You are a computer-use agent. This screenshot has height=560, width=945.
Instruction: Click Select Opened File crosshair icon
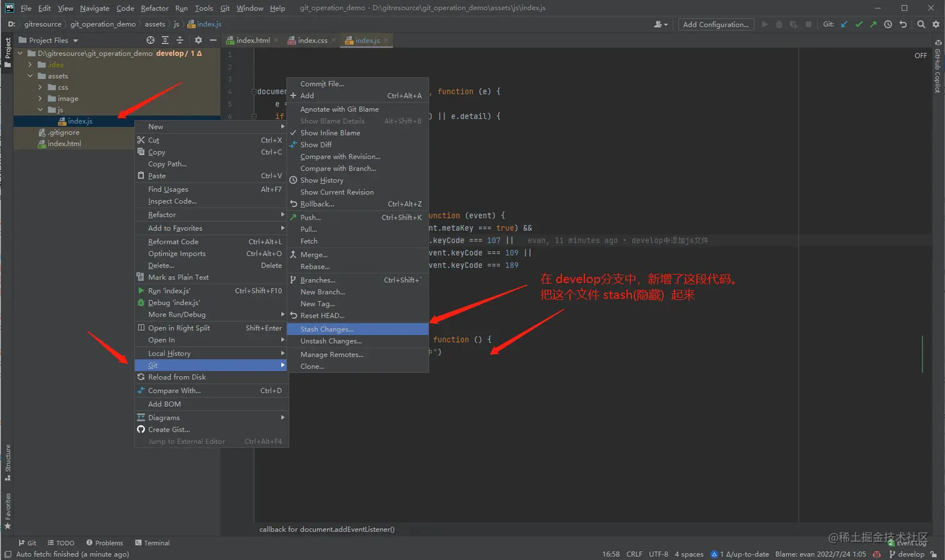(150, 40)
